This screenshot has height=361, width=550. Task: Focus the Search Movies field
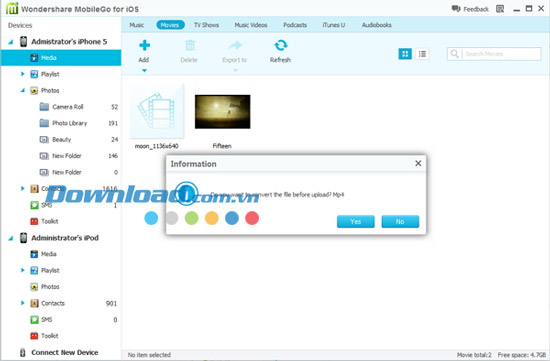[494, 54]
